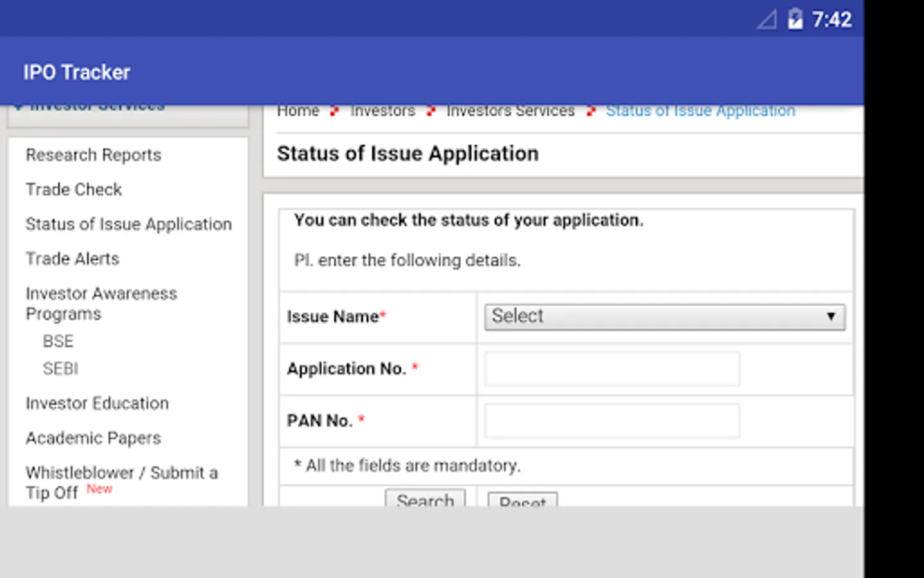The width and height of the screenshot is (924, 578).
Task: Open Research Reports in sidebar
Action: (x=93, y=155)
